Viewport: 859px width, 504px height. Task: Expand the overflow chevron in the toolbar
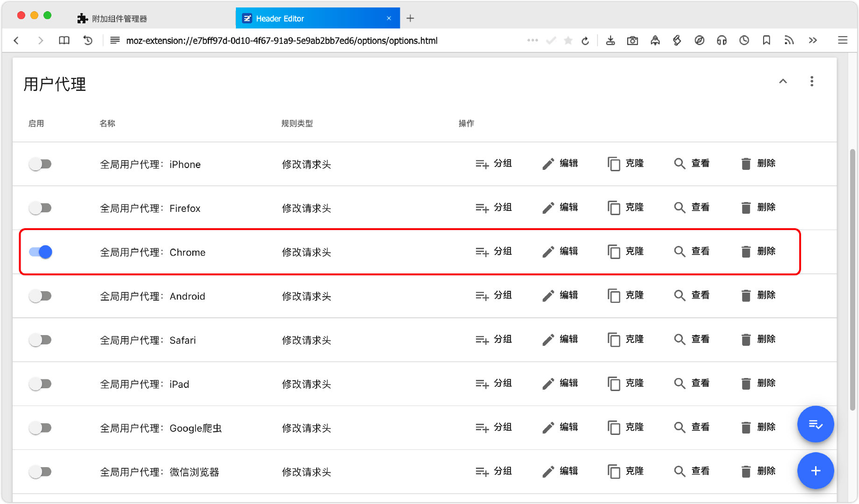tap(813, 41)
